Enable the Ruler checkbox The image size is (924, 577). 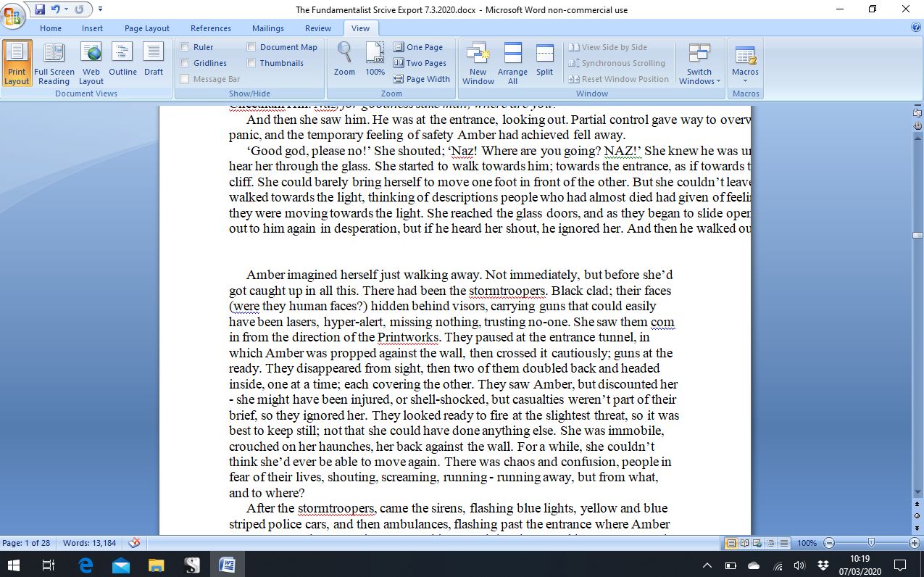click(185, 47)
